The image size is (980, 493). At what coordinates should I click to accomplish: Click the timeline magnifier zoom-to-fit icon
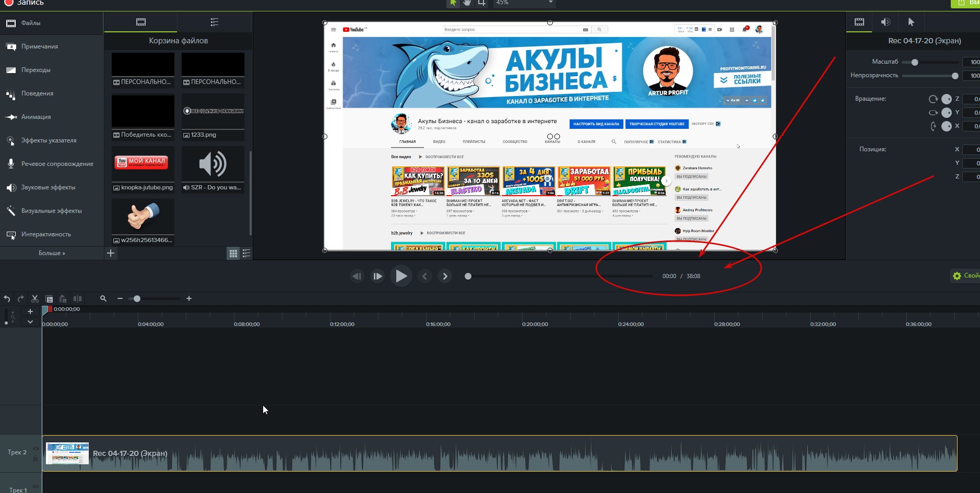(x=103, y=299)
